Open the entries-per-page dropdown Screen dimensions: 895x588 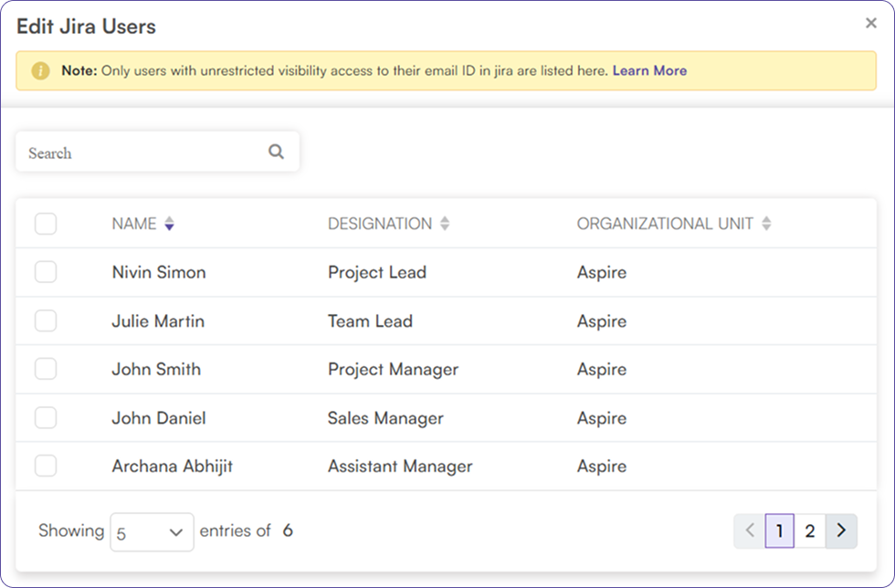[152, 532]
